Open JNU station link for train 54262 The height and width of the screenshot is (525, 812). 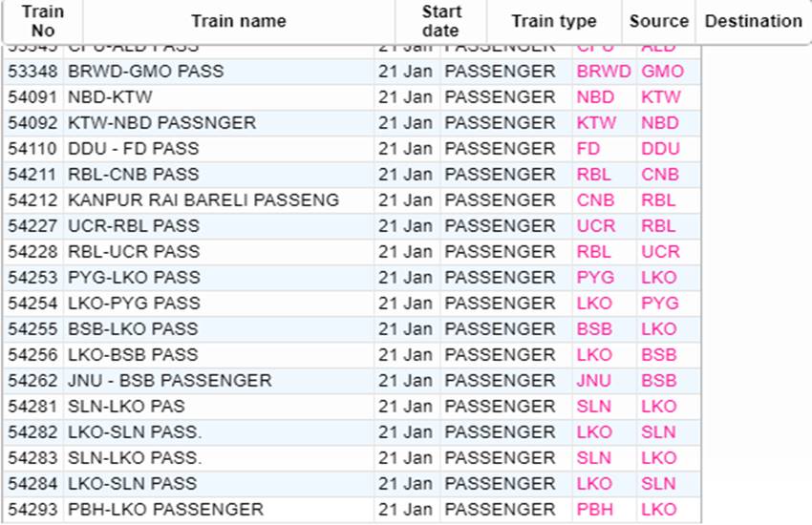point(593,381)
